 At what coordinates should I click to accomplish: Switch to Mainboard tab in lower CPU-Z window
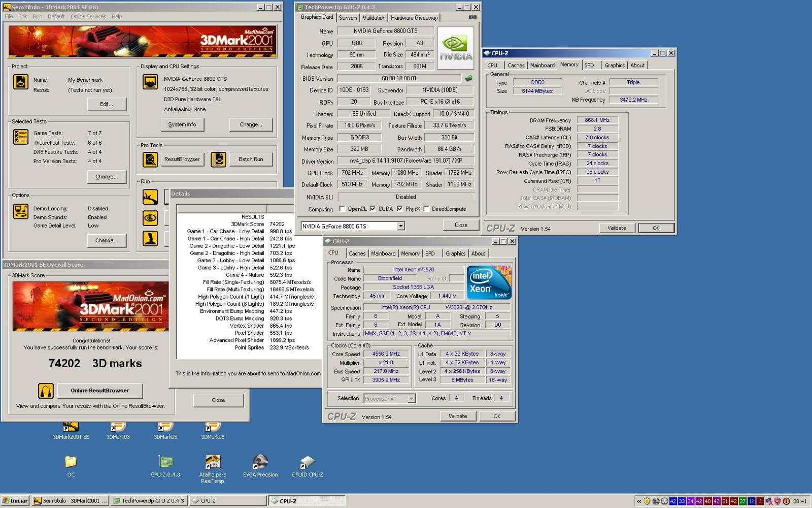pos(383,253)
